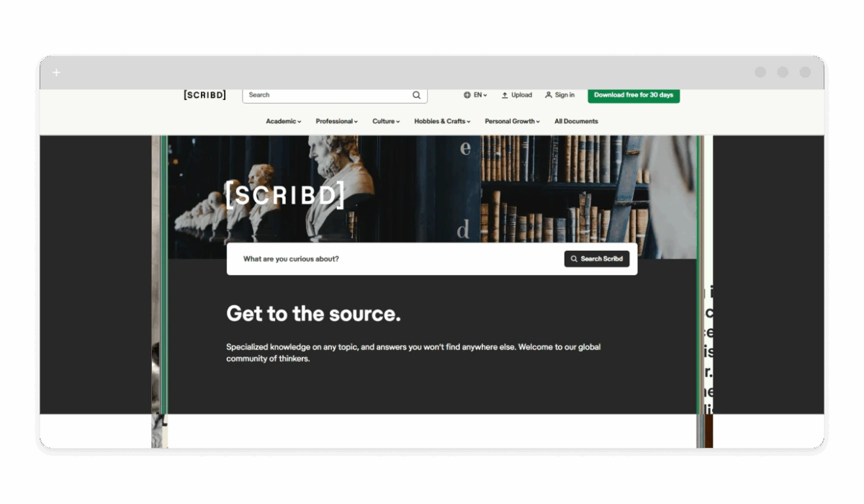864x504 pixels.
Task: Expand the Academic category menu
Action: click(283, 121)
